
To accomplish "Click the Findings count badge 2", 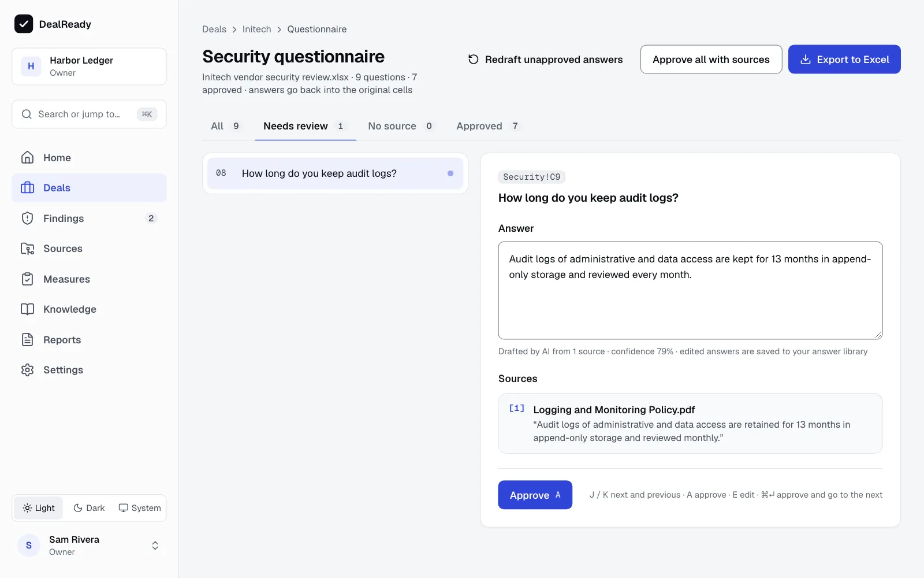I will pos(151,218).
